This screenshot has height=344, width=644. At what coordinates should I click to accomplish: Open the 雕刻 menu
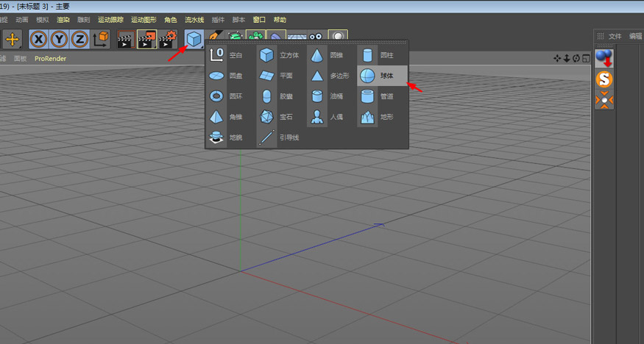pyautogui.click(x=84, y=20)
